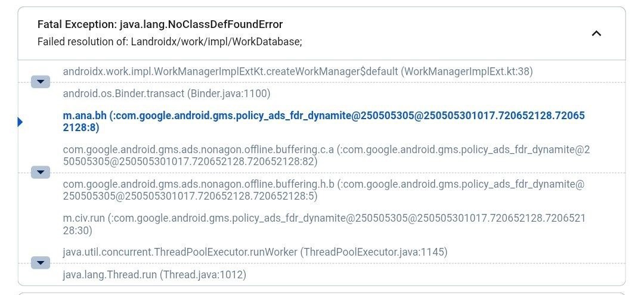Click the Fatal Exception NoClassDefFoundError title
The height and width of the screenshot is (295, 644).
click(x=160, y=24)
